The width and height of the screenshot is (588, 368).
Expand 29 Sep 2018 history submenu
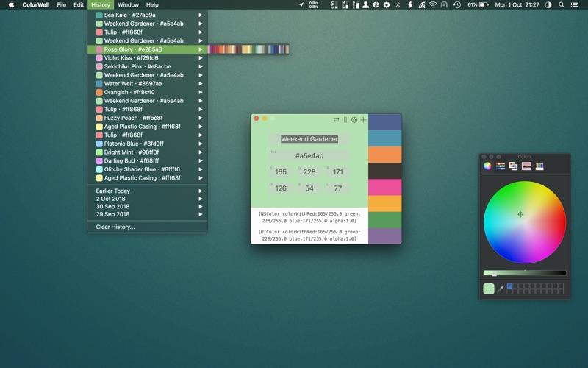(x=148, y=214)
